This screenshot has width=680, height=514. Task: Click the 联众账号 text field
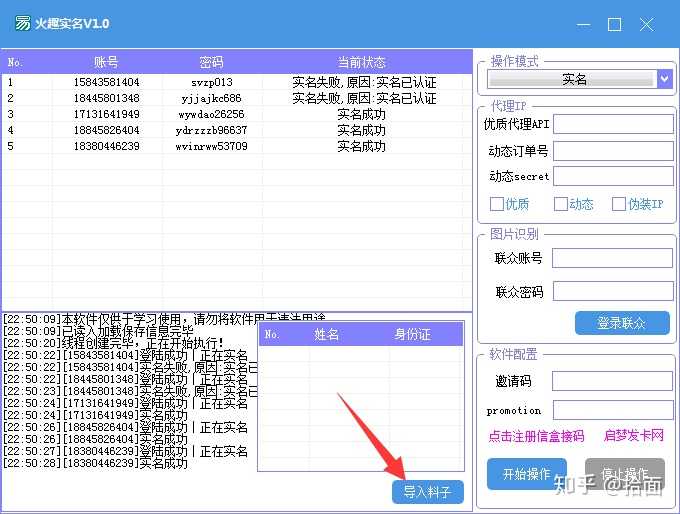click(x=612, y=258)
